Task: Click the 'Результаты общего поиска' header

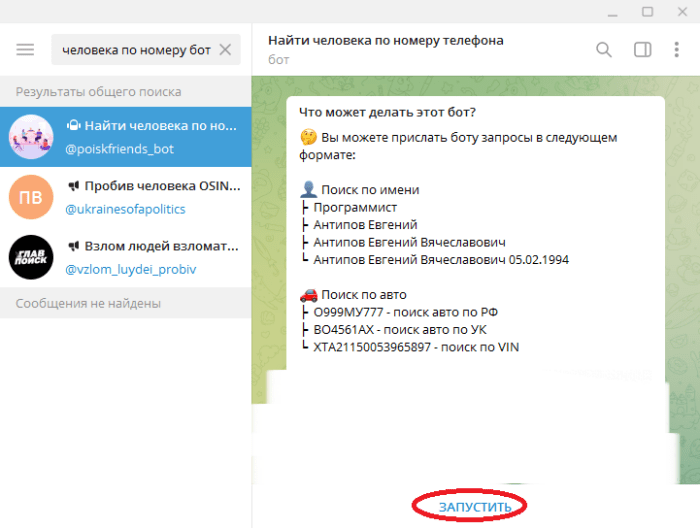Action: [x=98, y=92]
